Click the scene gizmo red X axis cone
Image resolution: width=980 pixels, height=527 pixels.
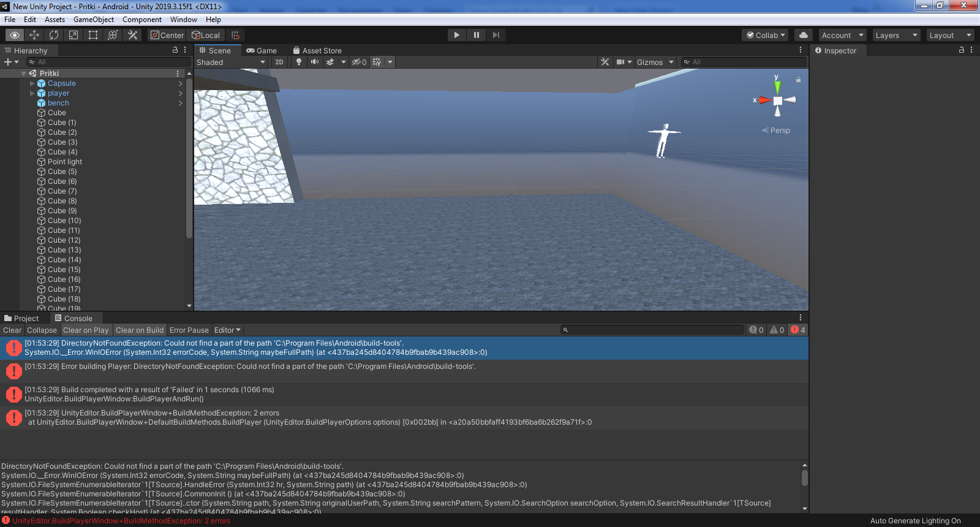coord(764,100)
